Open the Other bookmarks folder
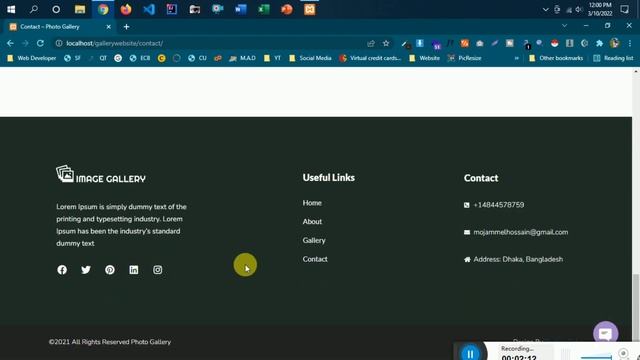This screenshot has width=640, height=360. point(556,58)
